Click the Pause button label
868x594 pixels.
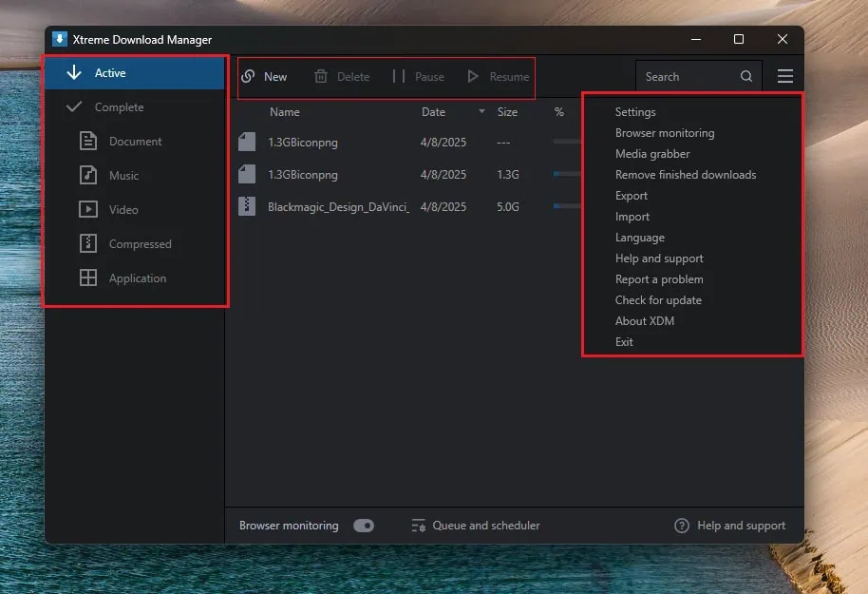click(429, 76)
